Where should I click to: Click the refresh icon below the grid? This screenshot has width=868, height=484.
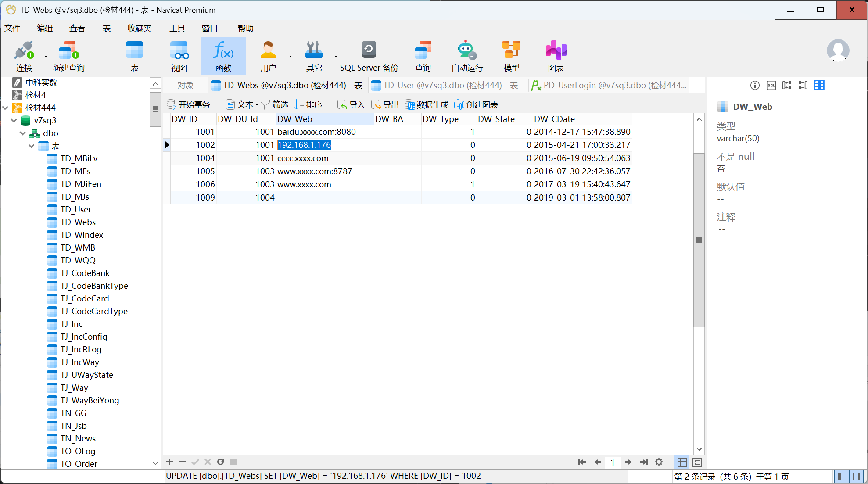pos(220,462)
